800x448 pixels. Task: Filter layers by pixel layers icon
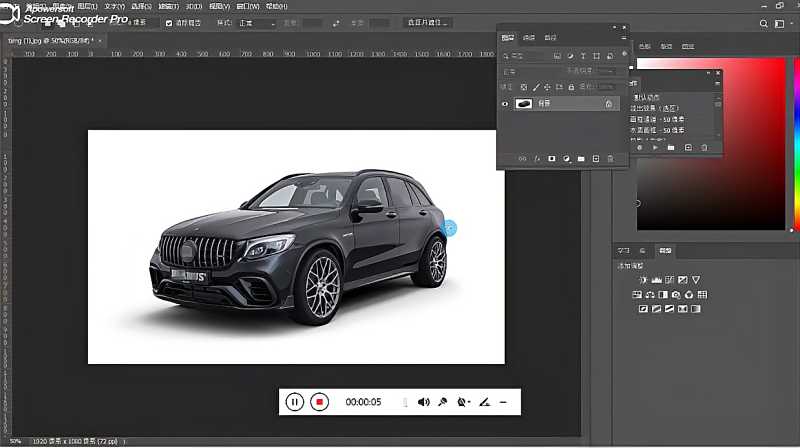point(557,56)
